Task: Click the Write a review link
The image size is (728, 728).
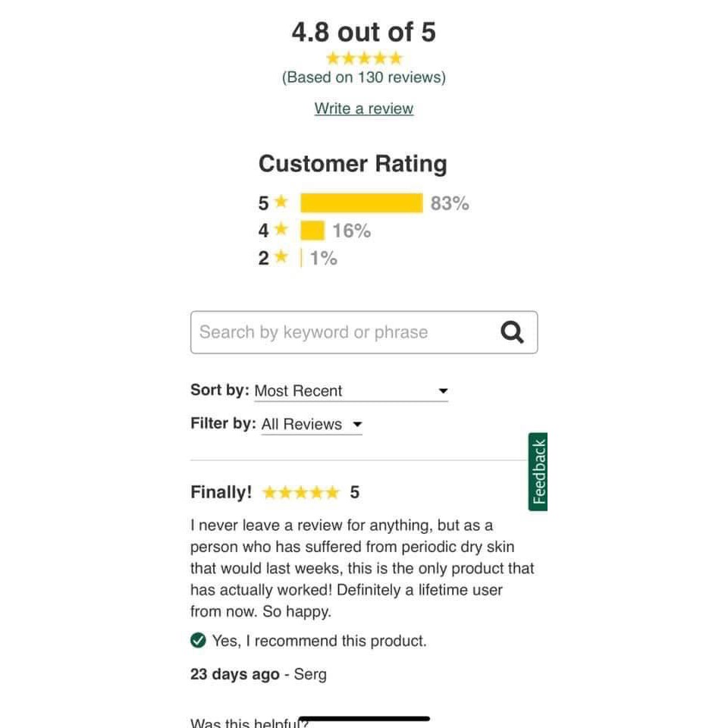Action: (364, 108)
